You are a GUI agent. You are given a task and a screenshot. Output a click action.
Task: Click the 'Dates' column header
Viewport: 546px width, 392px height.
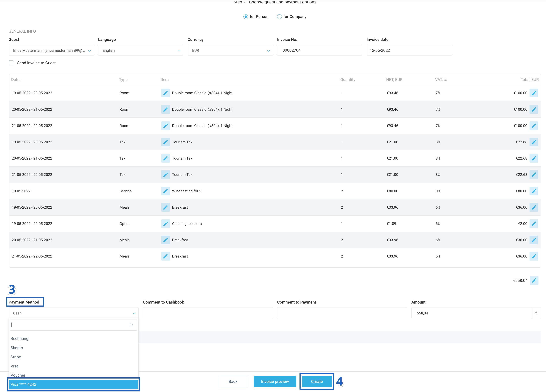[x=16, y=80]
